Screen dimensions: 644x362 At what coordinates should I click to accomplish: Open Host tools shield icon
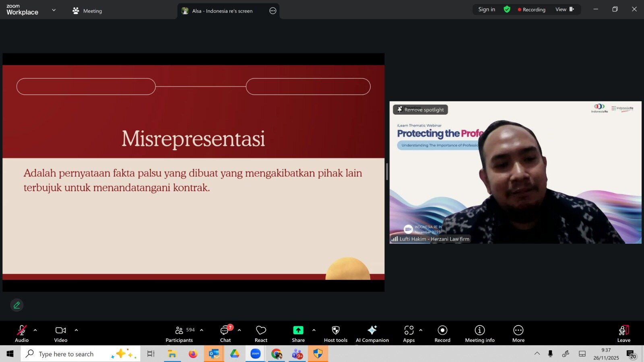pyautogui.click(x=335, y=333)
